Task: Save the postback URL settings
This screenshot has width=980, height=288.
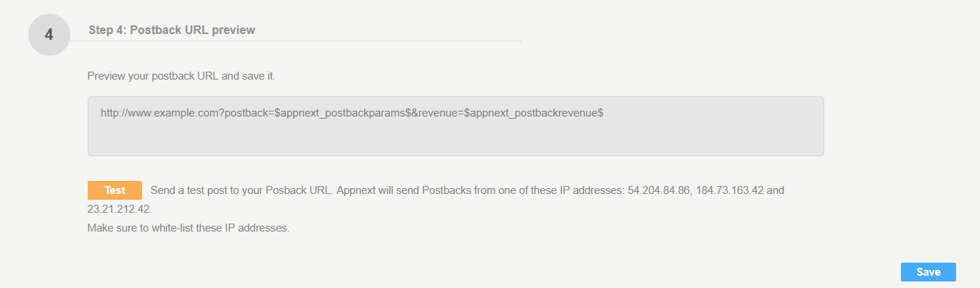Action: (x=929, y=272)
